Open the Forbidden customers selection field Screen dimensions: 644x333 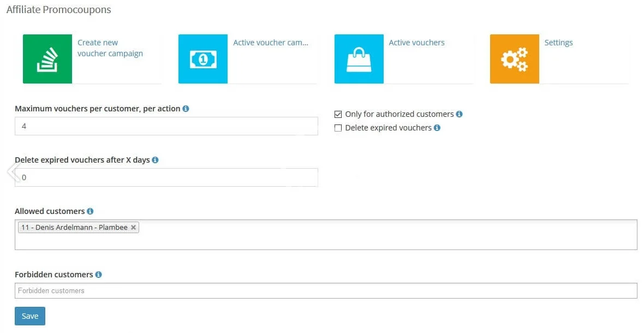point(326,290)
